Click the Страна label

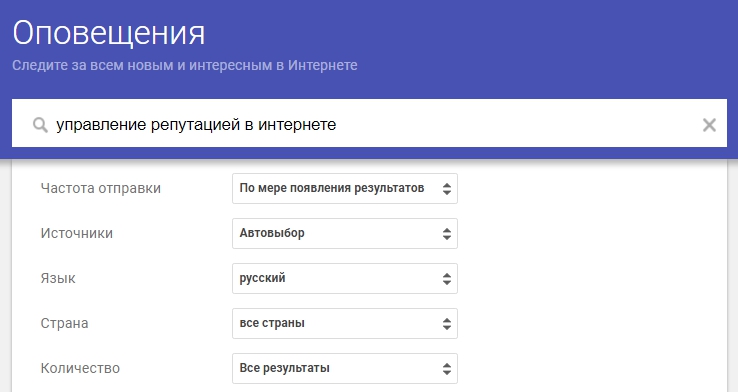[64, 323]
